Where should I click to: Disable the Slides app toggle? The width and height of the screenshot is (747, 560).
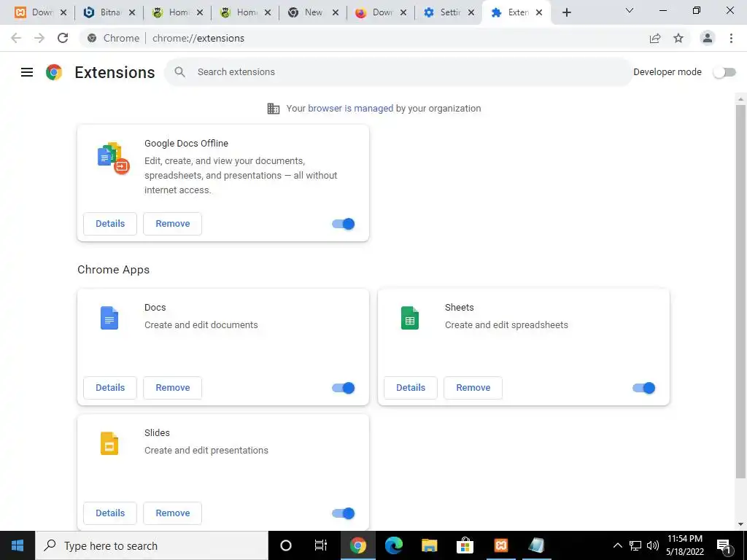[344, 513]
